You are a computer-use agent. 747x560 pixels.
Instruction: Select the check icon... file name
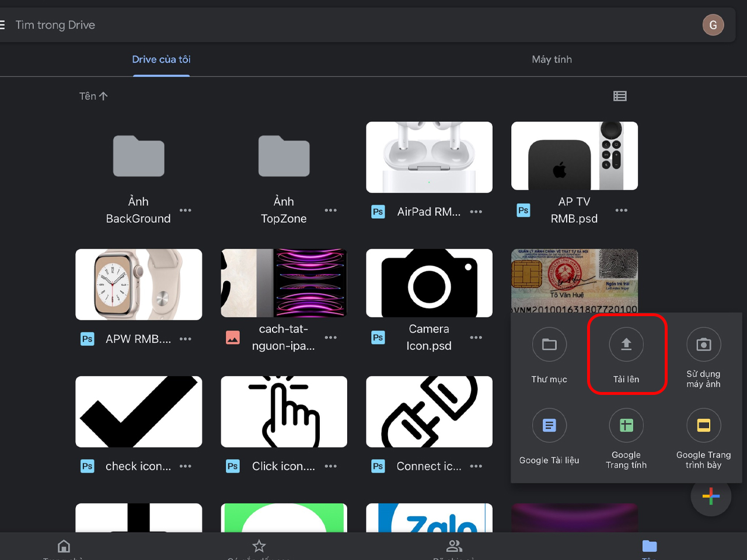[x=138, y=466]
